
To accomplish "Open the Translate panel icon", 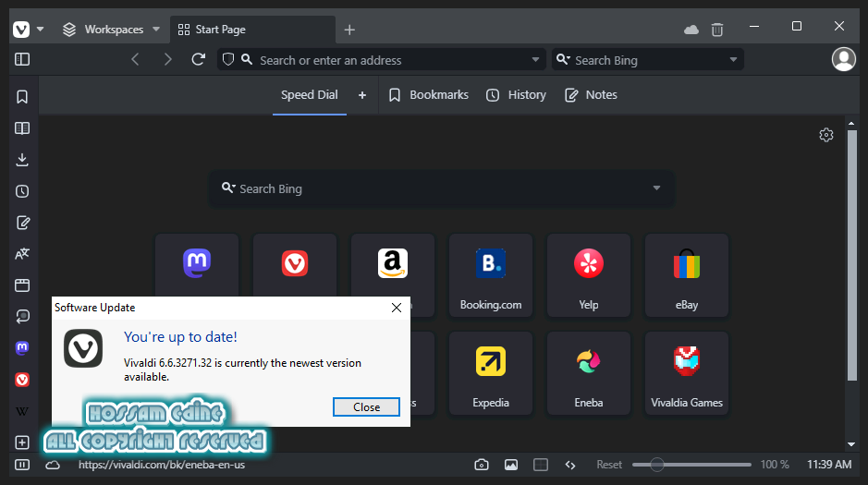I will click(22, 254).
